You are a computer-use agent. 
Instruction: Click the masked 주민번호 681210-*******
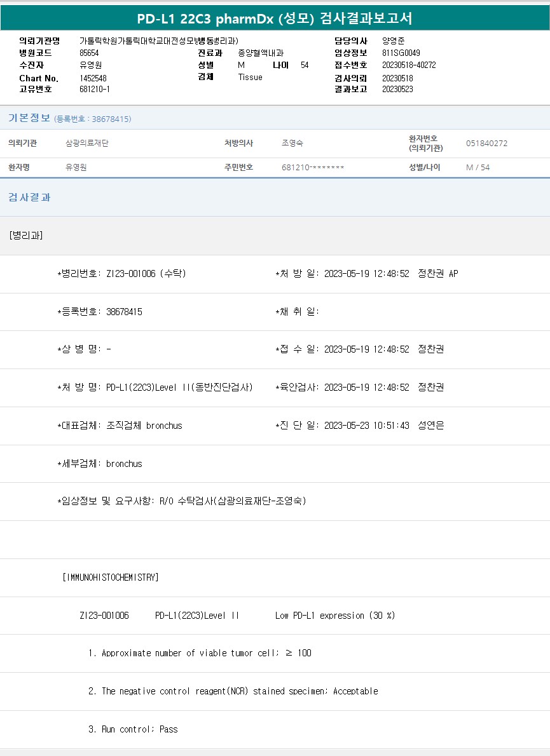point(313,168)
